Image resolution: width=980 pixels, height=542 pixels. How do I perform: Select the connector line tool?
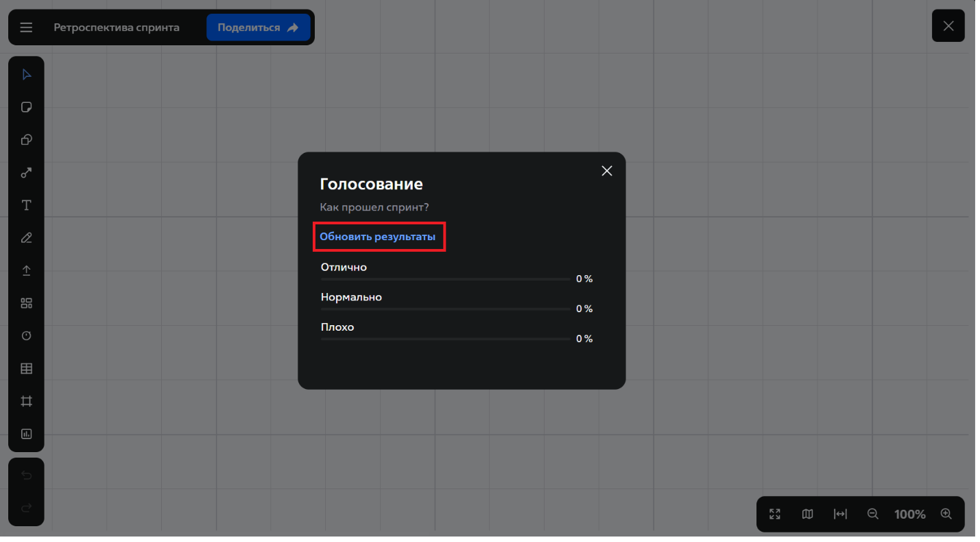coord(26,173)
